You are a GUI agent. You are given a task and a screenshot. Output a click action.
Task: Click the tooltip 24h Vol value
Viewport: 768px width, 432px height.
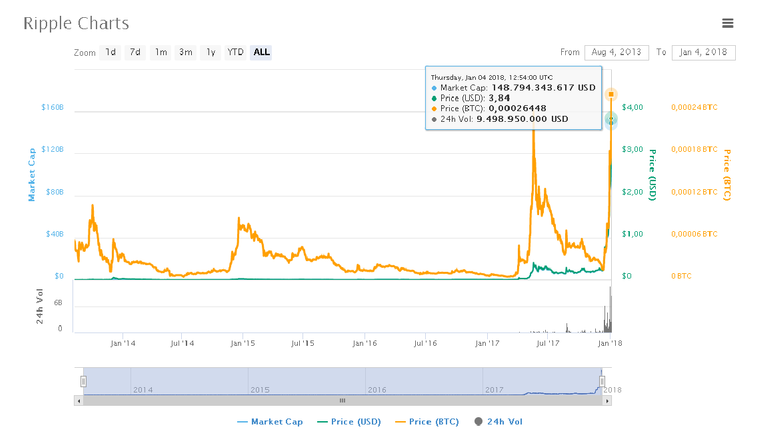pos(522,119)
